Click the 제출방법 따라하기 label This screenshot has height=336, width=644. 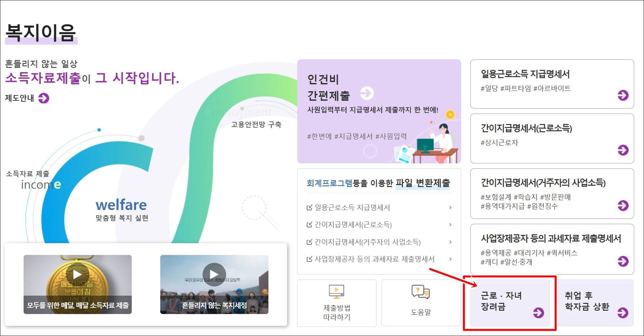(x=337, y=312)
